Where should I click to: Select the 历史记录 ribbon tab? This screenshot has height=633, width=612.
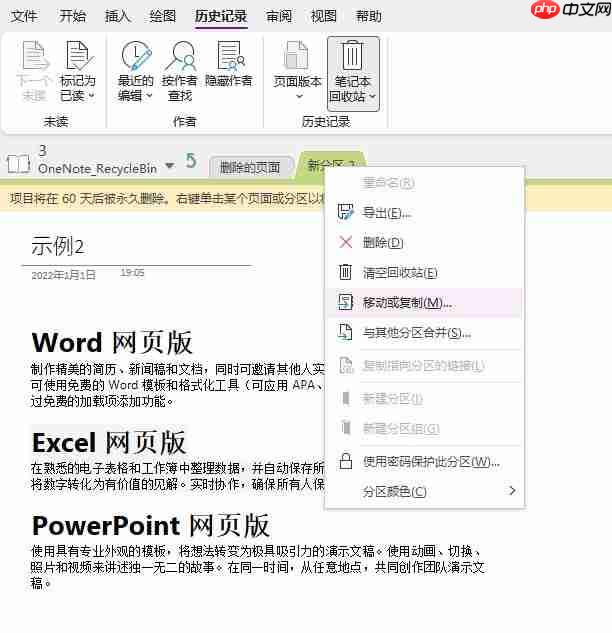coord(221,16)
